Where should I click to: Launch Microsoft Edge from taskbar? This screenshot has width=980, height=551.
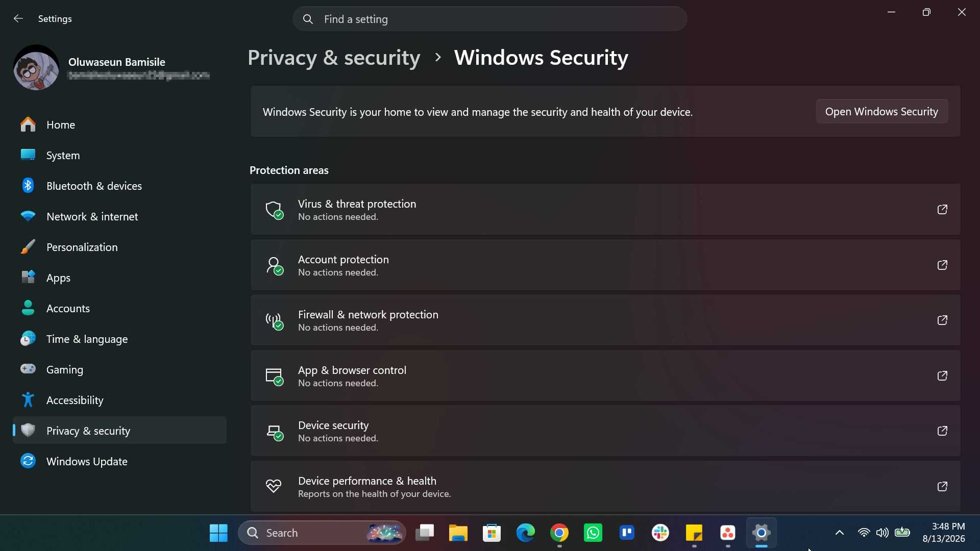coord(525,533)
